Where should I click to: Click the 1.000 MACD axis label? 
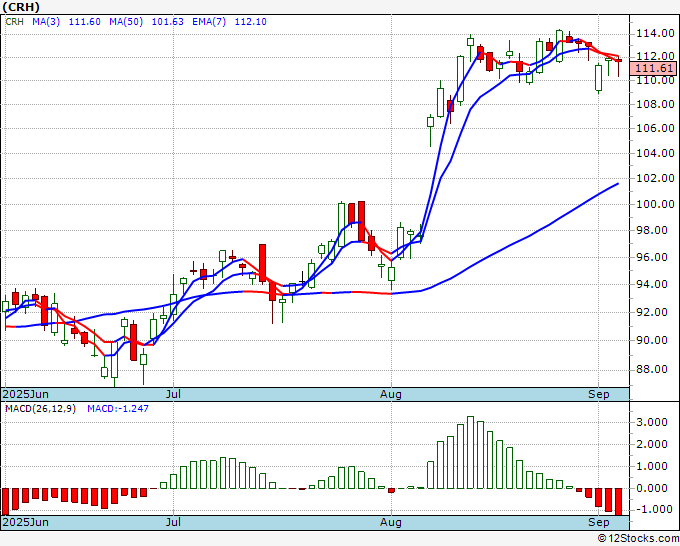pyautogui.click(x=652, y=466)
